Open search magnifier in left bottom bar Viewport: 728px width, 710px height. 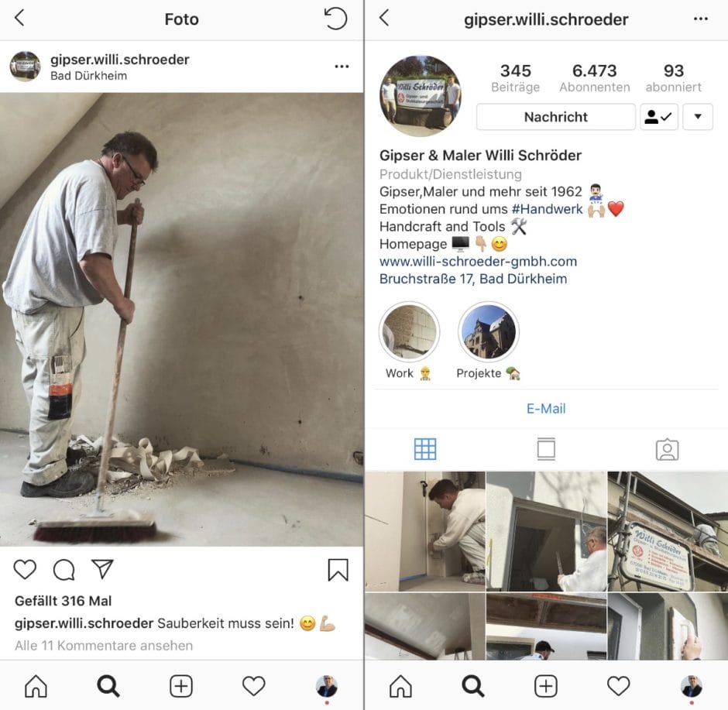tap(108, 686)
